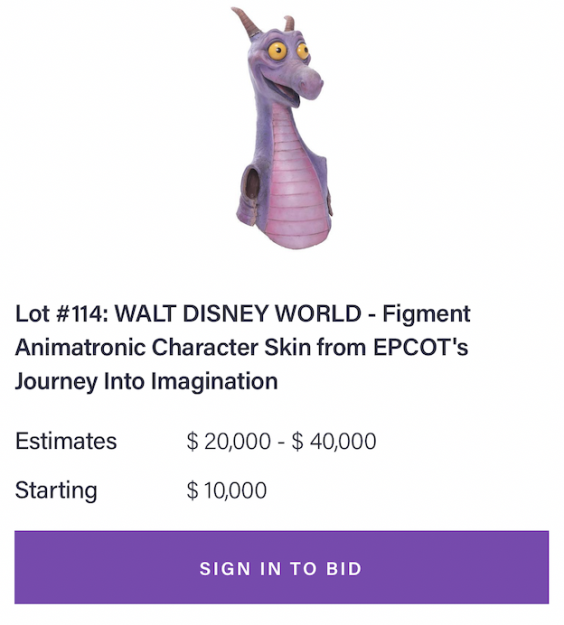Click Figment's large yellow left eye
Viewport: 564px width, 625px height.
[x=277, y=51]
